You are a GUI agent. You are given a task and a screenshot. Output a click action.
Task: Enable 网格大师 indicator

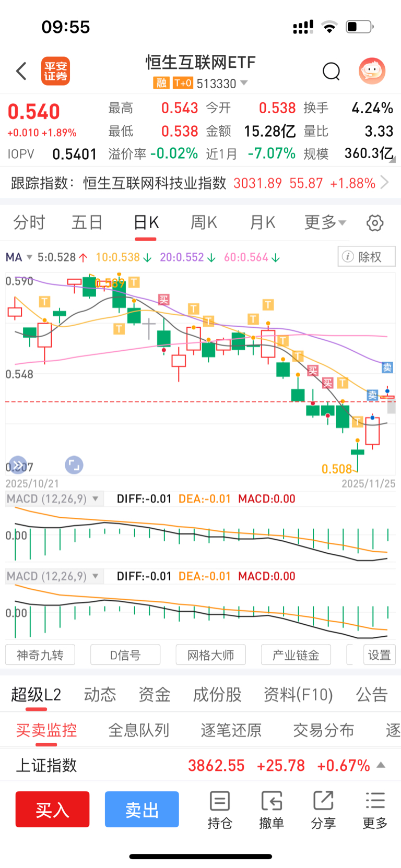[x=210, y=655]
